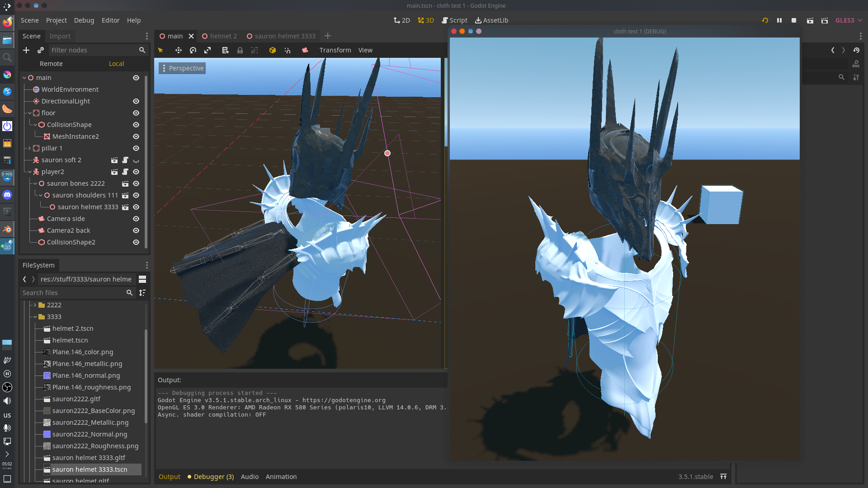Screen dimensions: 868x488
Task: Toggle group children selectable icon
Action: [x=255, y=50]
